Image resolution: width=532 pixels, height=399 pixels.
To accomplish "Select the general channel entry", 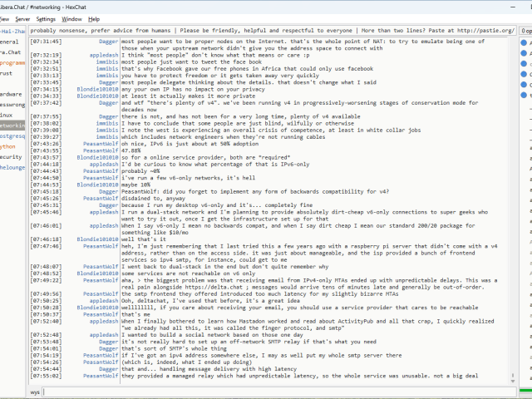I will tap(9, 42).
